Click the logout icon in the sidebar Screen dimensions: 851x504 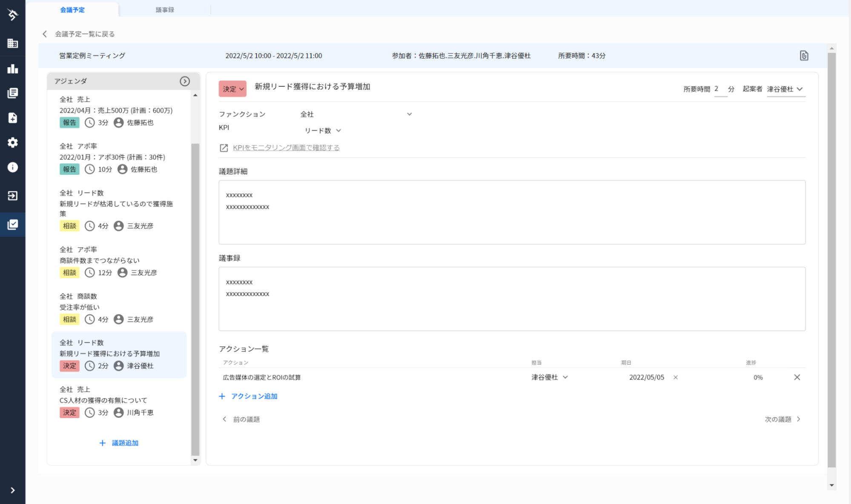(x=12, y=196)
